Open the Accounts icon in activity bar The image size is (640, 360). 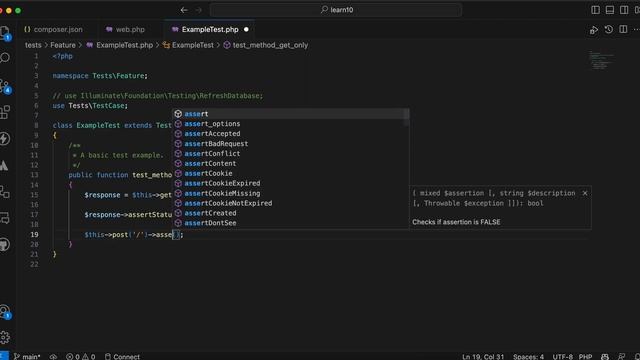pos(5,312)
